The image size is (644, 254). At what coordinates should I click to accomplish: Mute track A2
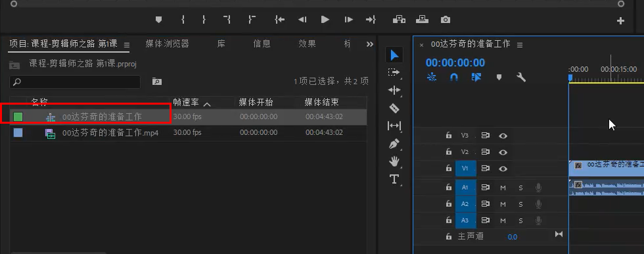503,204
